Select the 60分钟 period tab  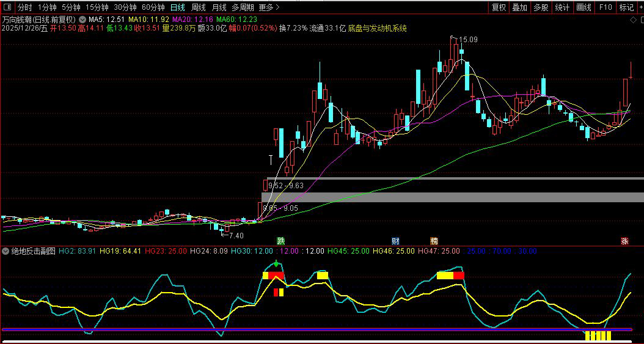pos(153,8)
